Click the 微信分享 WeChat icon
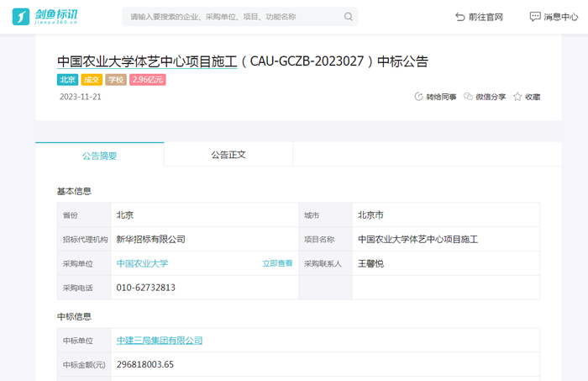Screen dimensions: 588x381 point(468,97)
